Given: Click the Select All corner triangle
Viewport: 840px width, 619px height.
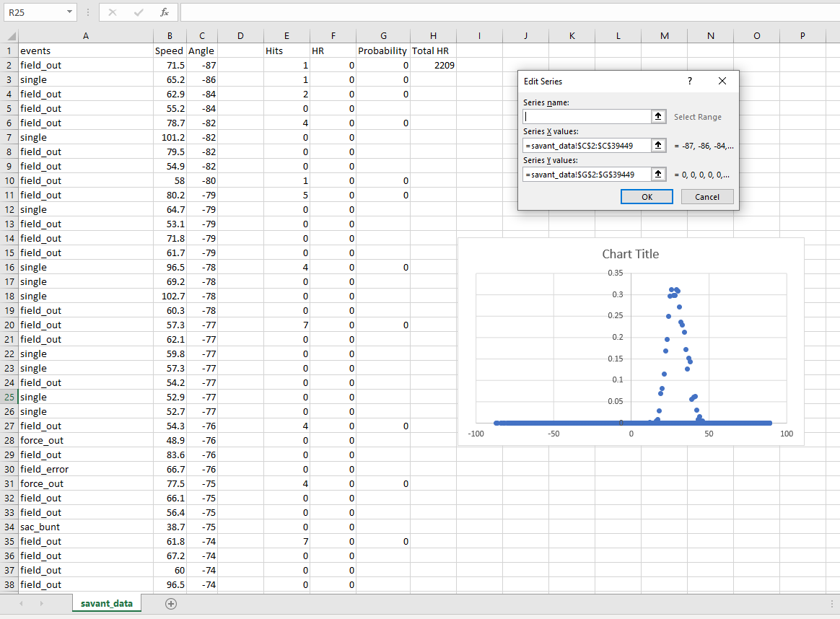Looking at the screenshot, I should click(11, 36).
